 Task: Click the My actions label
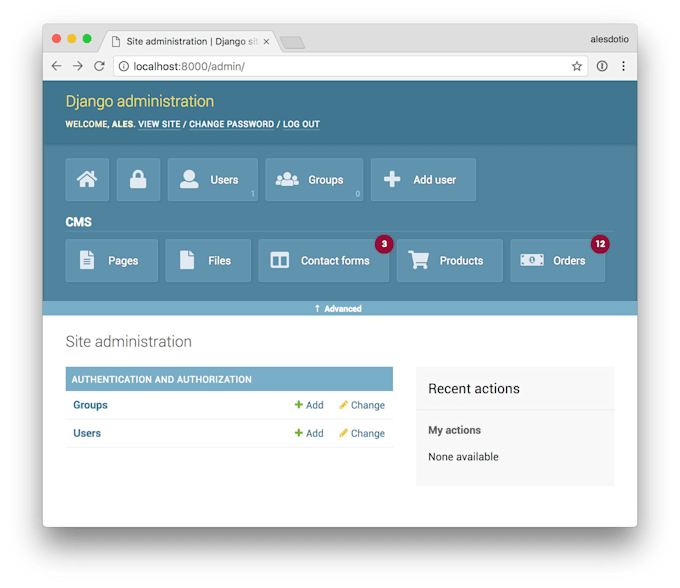(x=454, y=430)
